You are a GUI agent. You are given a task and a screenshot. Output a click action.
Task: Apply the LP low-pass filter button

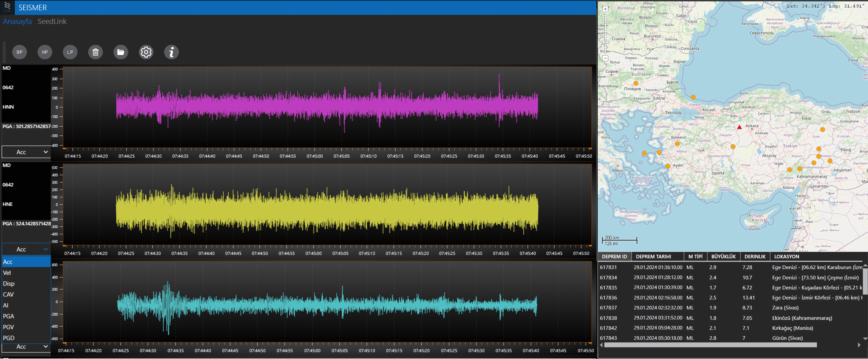pyautogui.click(x=70, y=52)
